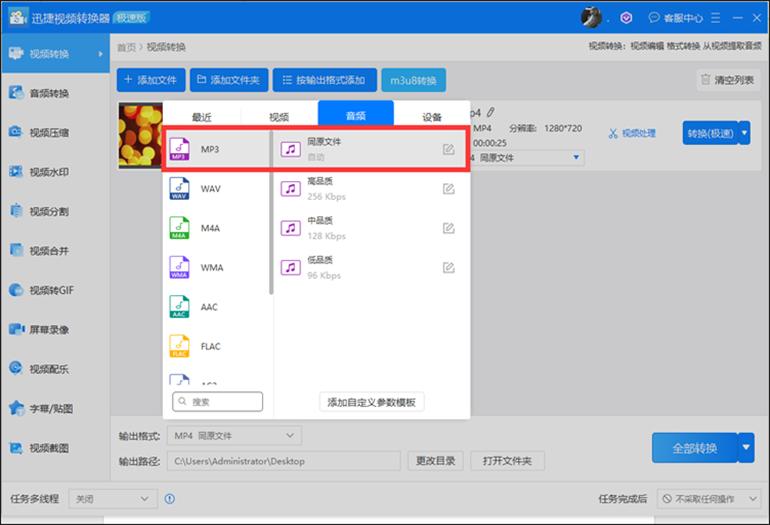Choose the 同原文件 quality option
This screenshot has width=770, height=525.
tap(369, 149)
